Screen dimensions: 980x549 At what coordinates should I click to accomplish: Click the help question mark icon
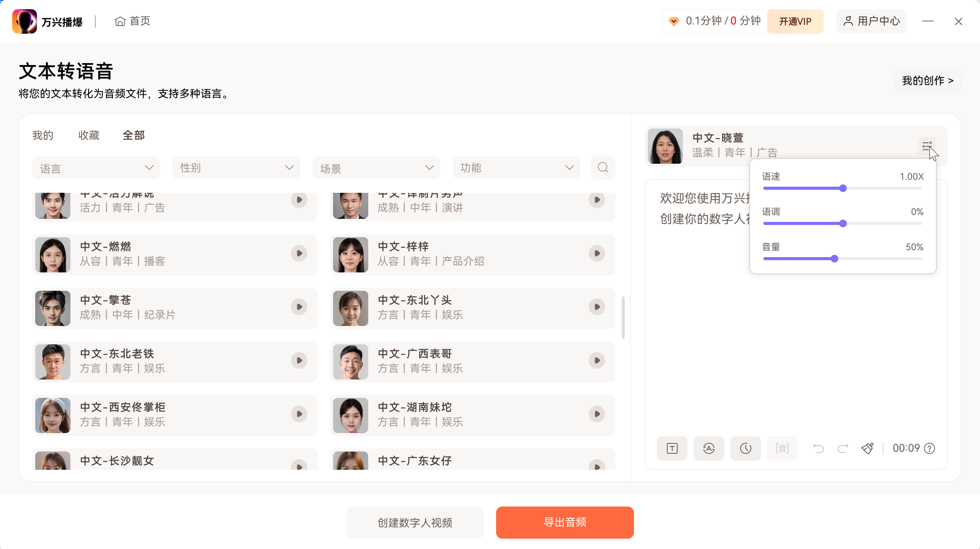929,448
